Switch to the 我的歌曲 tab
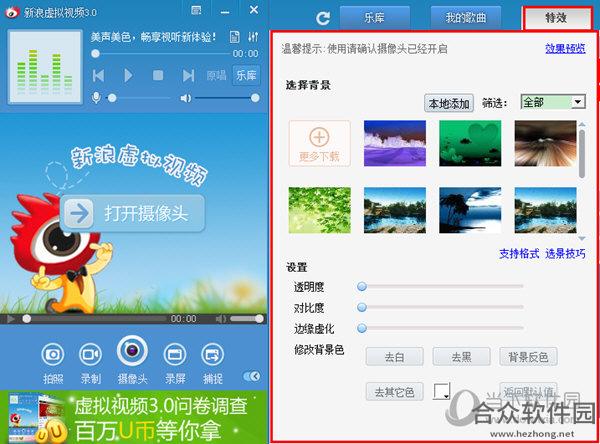600x444 pixels. [466, 18]
